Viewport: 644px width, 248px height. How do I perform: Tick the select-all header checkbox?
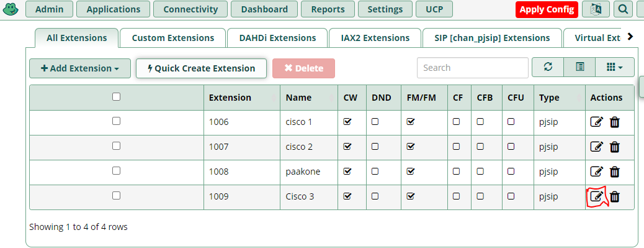(x=116, y=96)
